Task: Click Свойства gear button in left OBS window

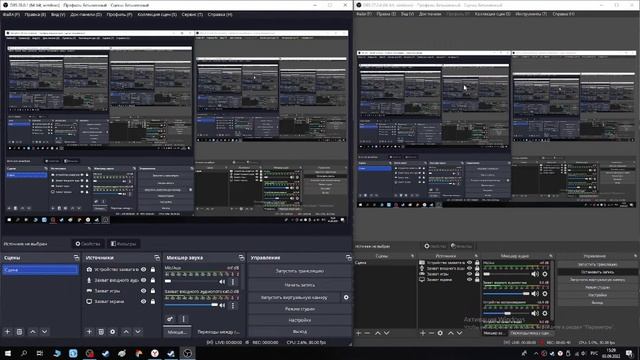Action: [88, 244]
